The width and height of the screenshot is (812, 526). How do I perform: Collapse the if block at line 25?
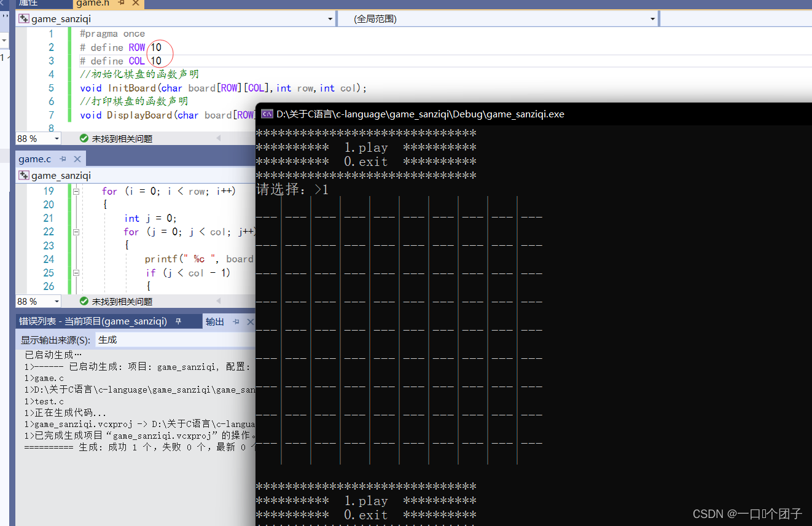tap(77, 273)
